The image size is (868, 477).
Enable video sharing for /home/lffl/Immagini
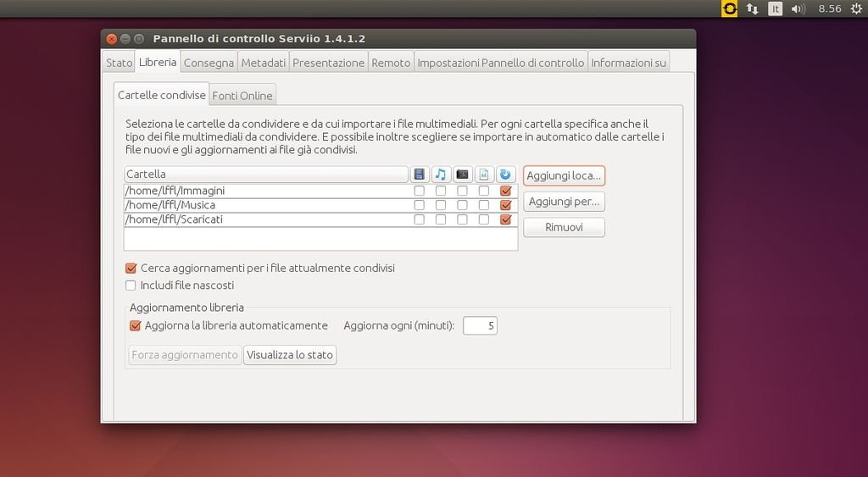tap(420, 191)
